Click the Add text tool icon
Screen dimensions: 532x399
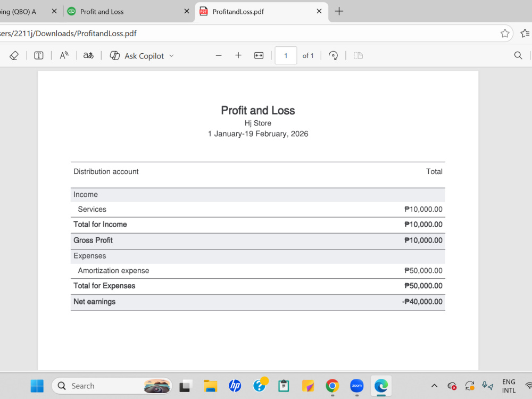point(39,56)
